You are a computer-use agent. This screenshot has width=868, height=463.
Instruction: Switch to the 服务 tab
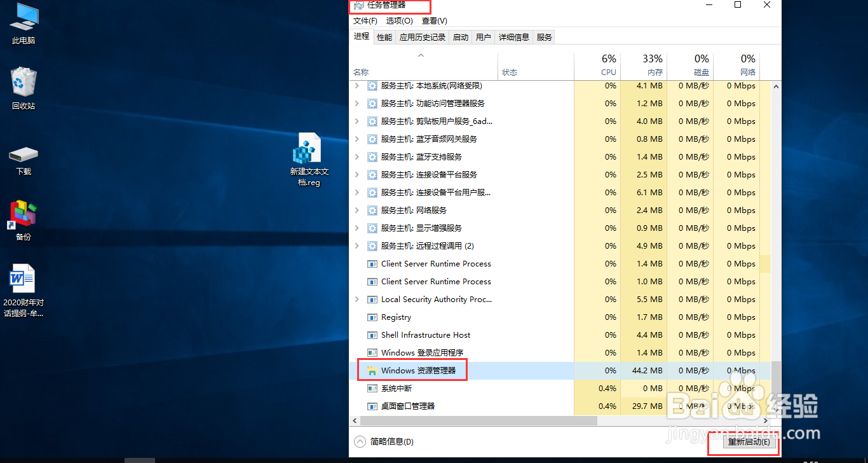pos(545,38)
